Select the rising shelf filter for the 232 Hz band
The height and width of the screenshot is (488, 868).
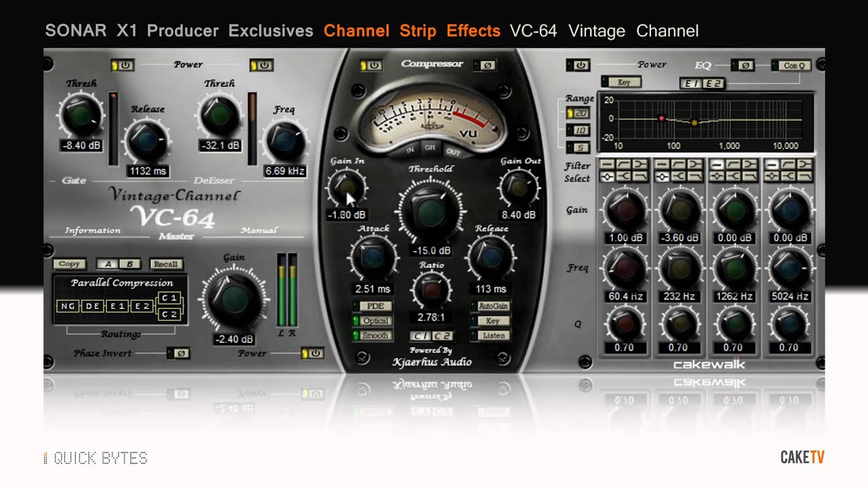tap(678, 164)
